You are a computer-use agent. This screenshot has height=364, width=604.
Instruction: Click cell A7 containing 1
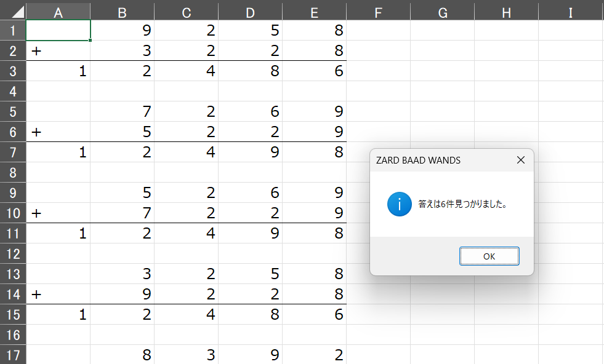coord(58,152)
